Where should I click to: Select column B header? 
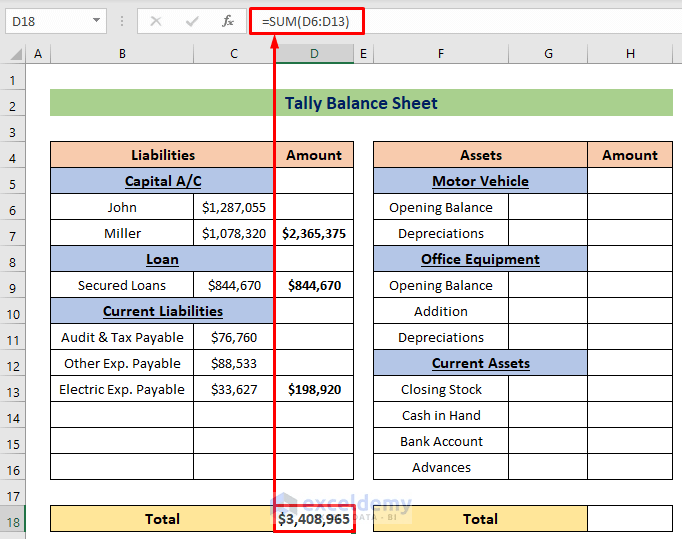[122, 54]
